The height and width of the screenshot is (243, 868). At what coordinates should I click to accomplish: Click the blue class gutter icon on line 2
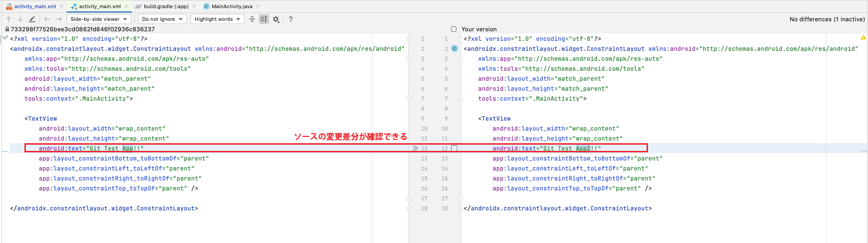[x=455, y=49]
